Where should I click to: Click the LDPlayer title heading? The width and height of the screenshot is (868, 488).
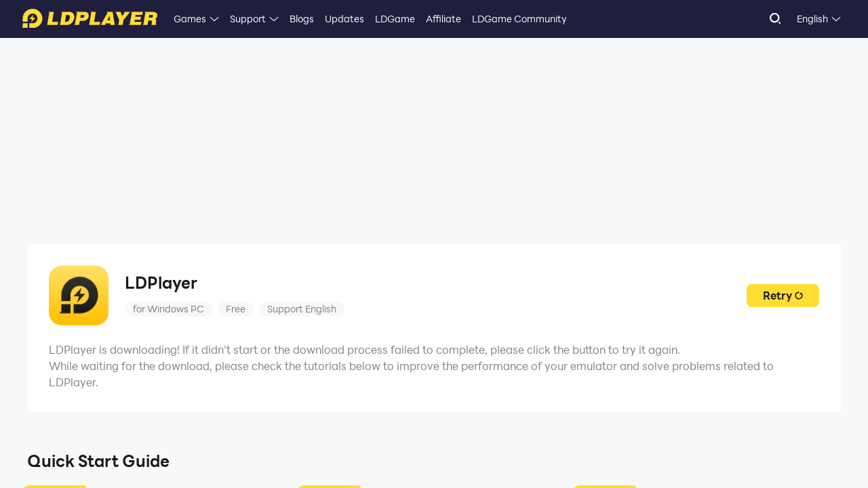click(161, 283)
